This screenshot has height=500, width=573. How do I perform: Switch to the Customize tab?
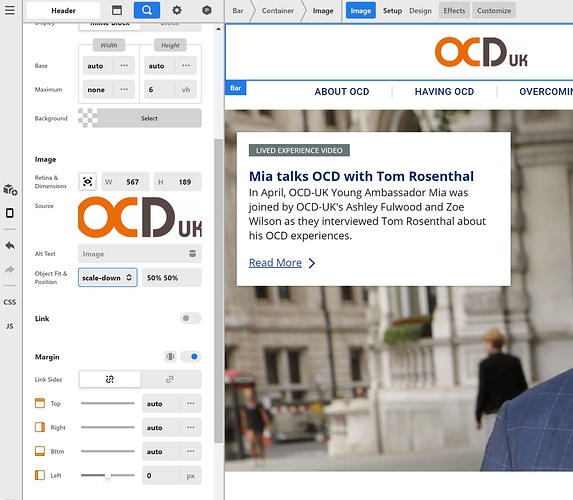tap(494, 11)
